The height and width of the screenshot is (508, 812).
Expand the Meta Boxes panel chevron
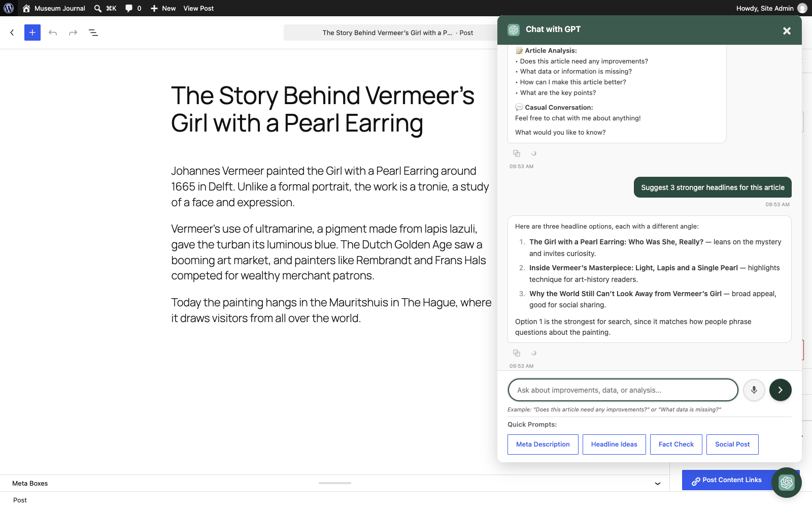(x=658, y=484)
